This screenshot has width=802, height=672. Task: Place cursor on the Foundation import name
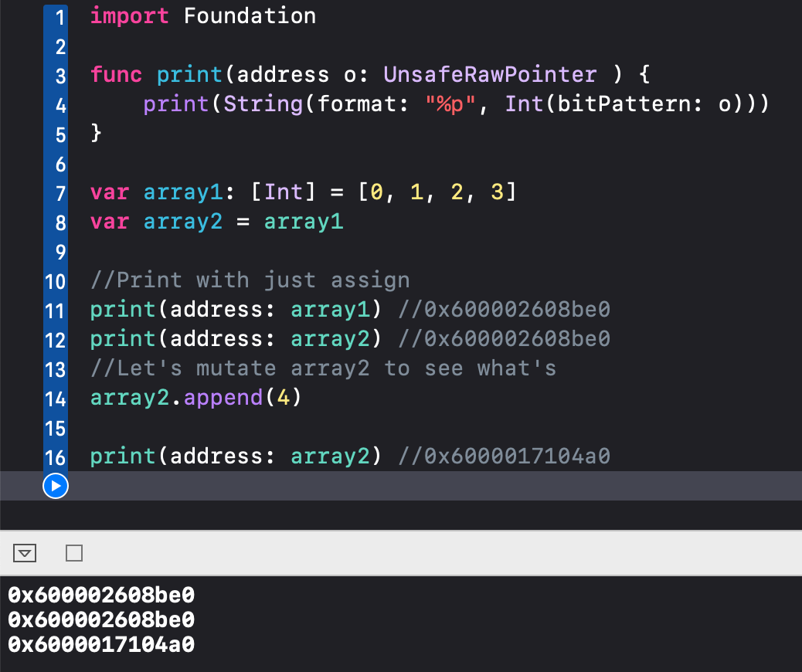click(x=250, y=16)
